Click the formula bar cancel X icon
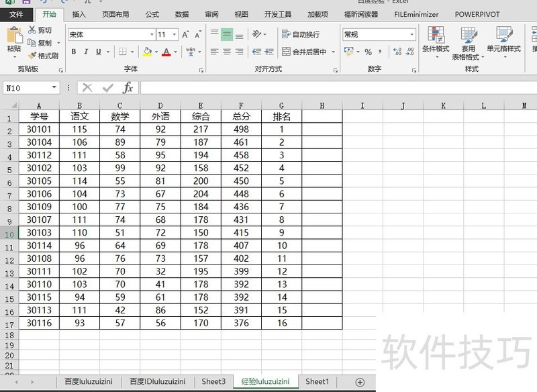537x392 pixels. (88, 88)
